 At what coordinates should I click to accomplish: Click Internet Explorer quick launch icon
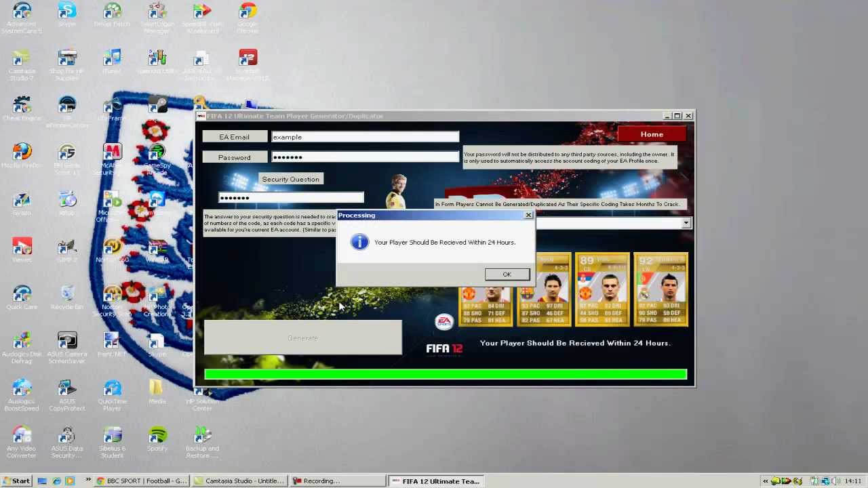[x=57, y=481]
